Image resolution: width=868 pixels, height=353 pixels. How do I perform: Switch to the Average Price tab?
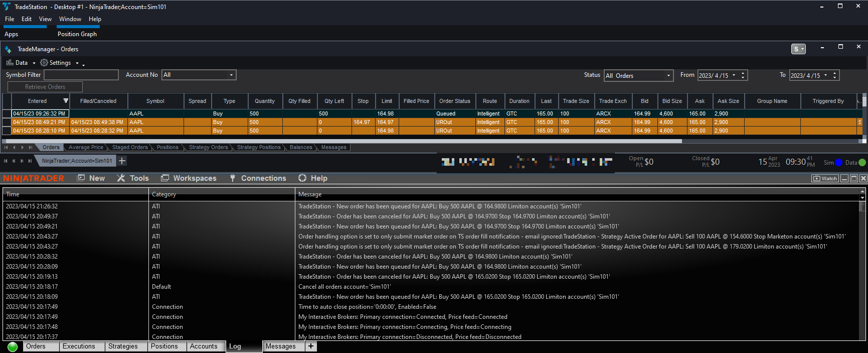click(x=86, y=148)
